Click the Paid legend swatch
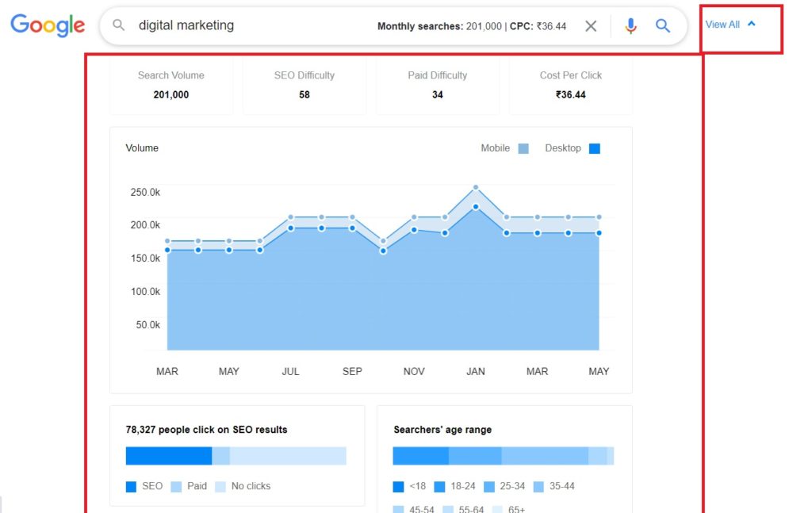This screenshot has height=513, width=812. (176, 487)
